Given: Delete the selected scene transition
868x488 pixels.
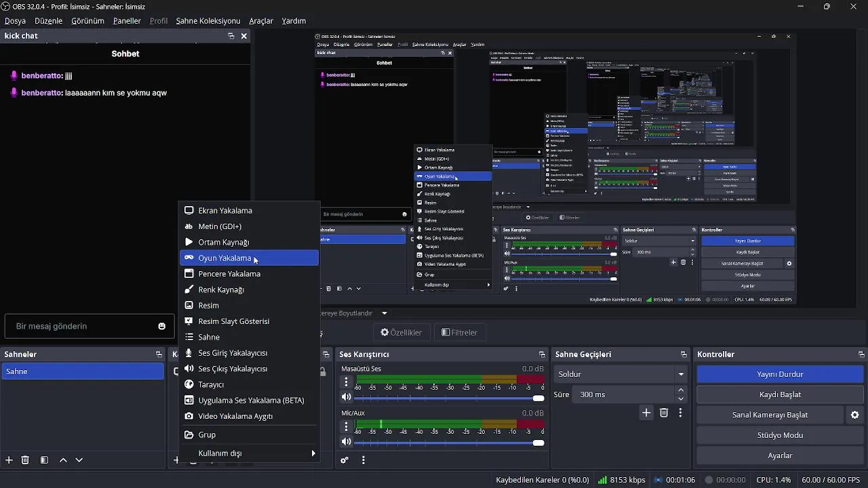Looking at the screenshot, I should (664, 413).
